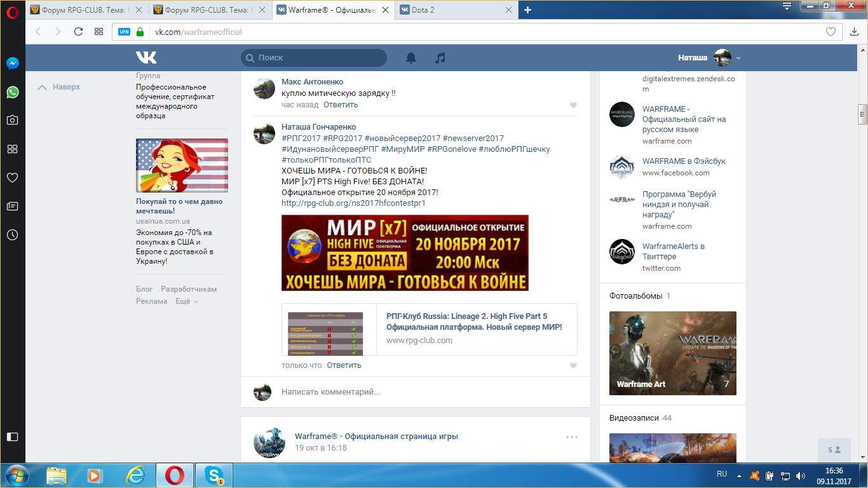Open Skype from the taskbar
Image resolution: width=868 pixels, height=488 pixels.
pos(214,475)
